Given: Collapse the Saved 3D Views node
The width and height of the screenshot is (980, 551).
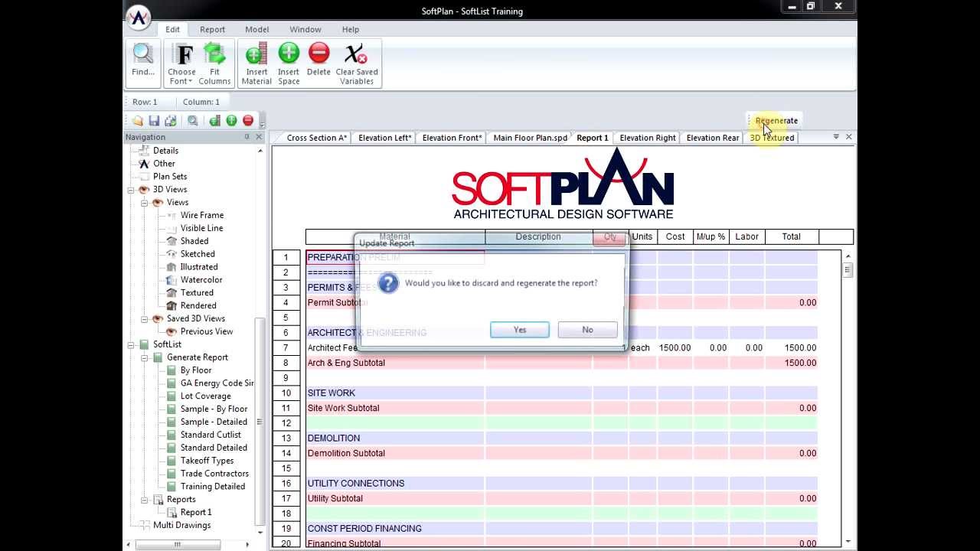Looking at the screenshot, I should pyautogui.click(x=145, y=319).
